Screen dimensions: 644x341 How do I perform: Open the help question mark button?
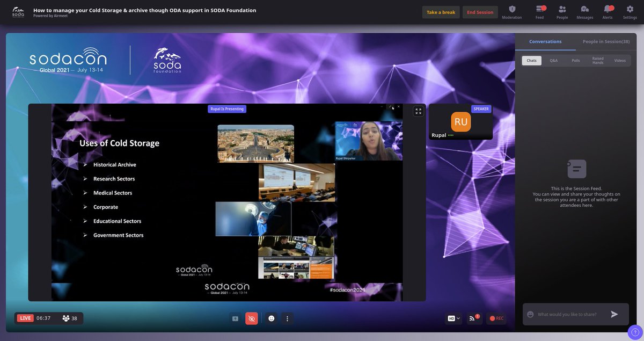click(x=635, y=332)
